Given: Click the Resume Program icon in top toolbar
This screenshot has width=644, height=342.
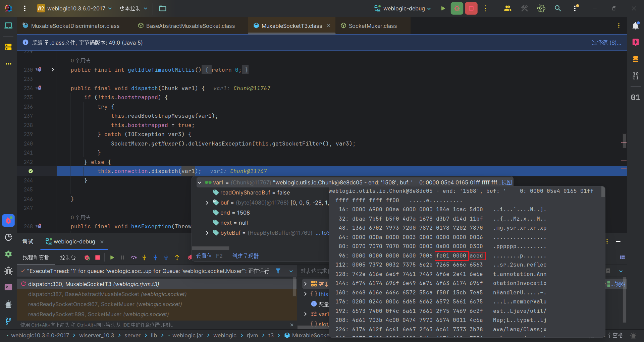Looking at the screenshot, I should click(x=443, y=8).
